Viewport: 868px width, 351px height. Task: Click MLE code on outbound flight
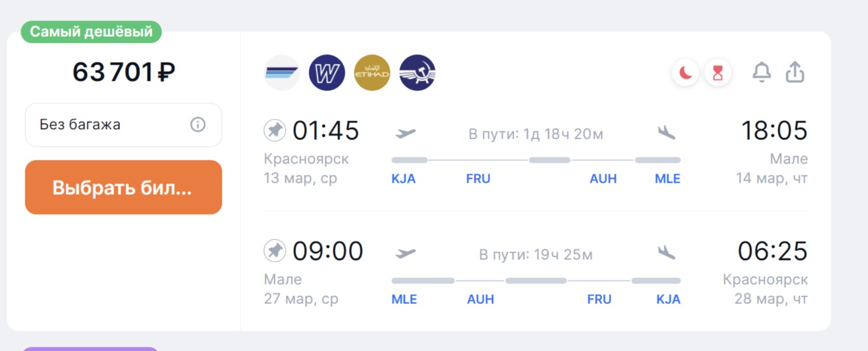pos(667,179)
